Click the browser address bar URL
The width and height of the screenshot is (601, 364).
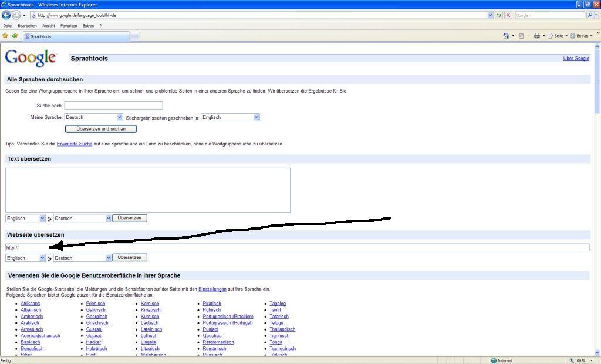point(259,15)
